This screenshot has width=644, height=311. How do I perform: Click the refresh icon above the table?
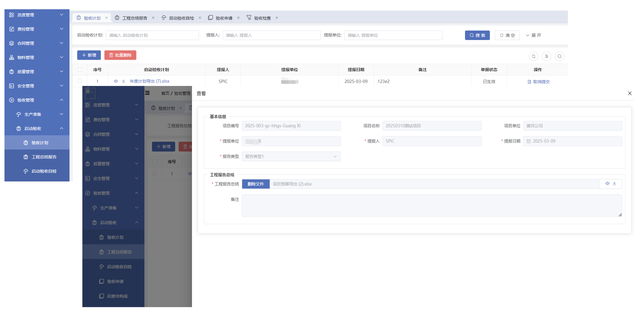pyautogui.click(x=533, y=56)
